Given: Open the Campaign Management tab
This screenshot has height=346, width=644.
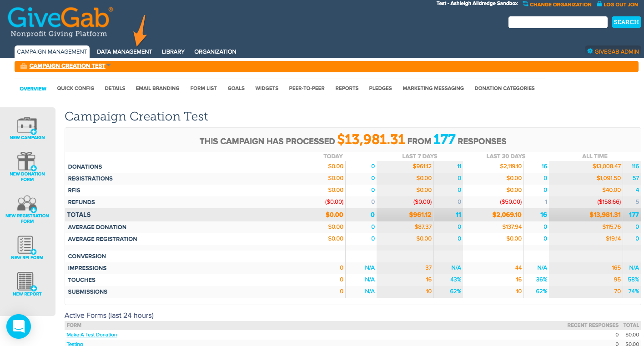Looking at the screenshot, I should [x=52, y=52].
